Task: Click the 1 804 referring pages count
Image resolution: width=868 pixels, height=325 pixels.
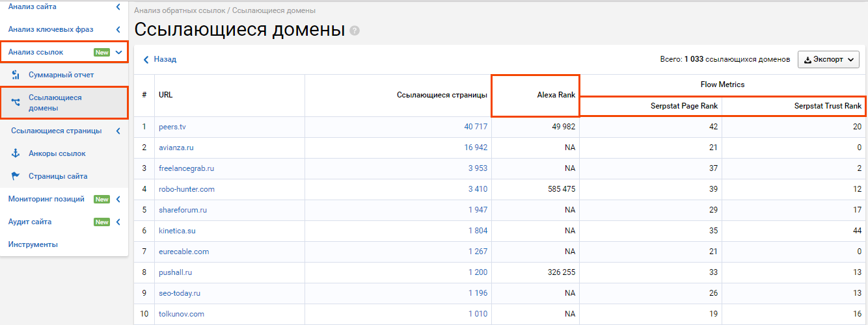Action: (478, 231)
